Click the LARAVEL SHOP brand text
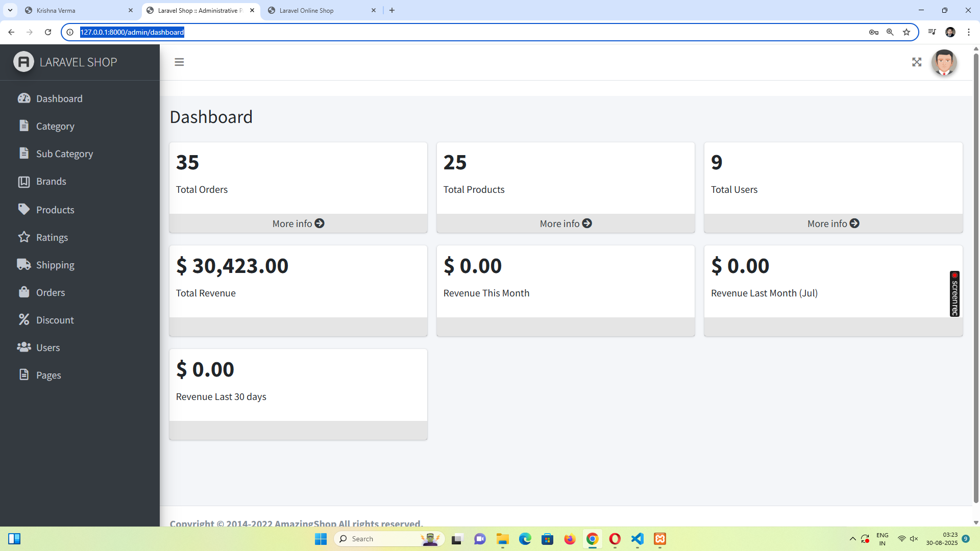 [78, 62]
